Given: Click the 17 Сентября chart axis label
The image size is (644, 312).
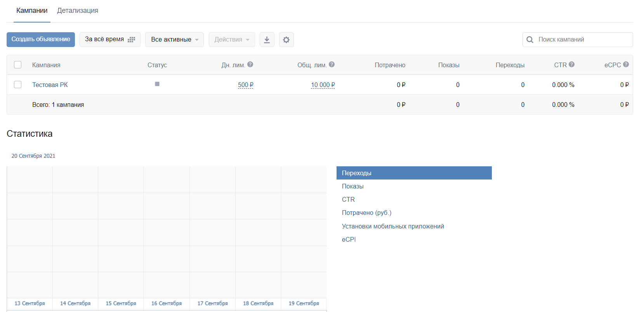Looking at the screenshot, I should [x=213, y=303].
